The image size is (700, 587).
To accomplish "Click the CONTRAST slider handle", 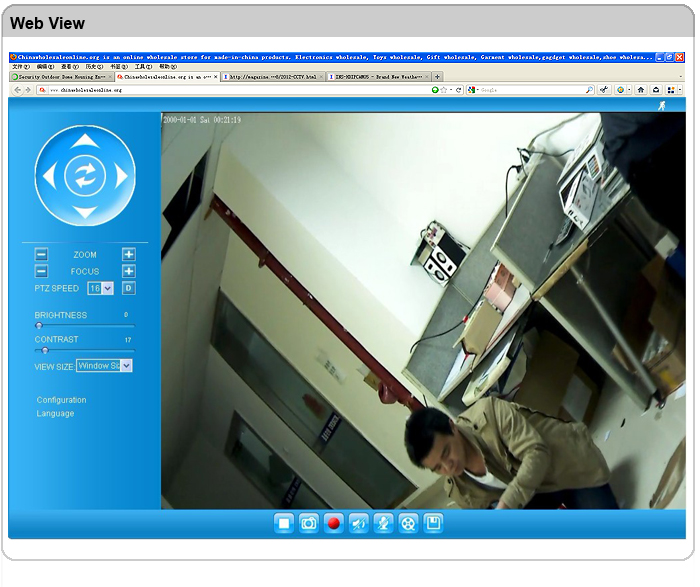I will point(44,350).
